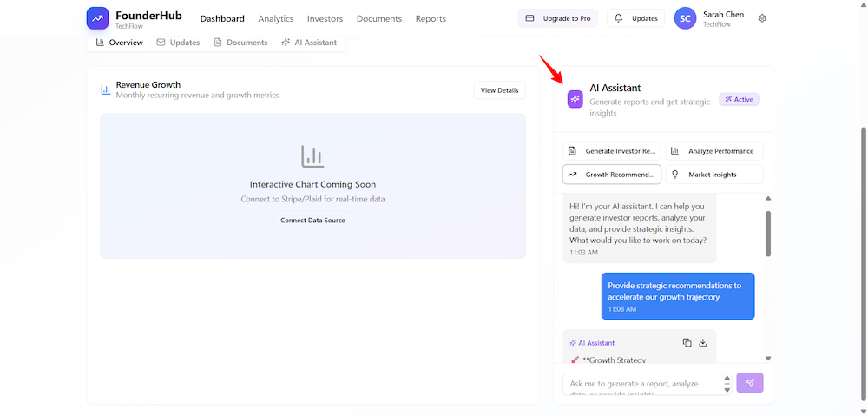The width and height of the screenshot is (868, 416).
Task: Click the message input's down arrow
Action: coord(727,389)
